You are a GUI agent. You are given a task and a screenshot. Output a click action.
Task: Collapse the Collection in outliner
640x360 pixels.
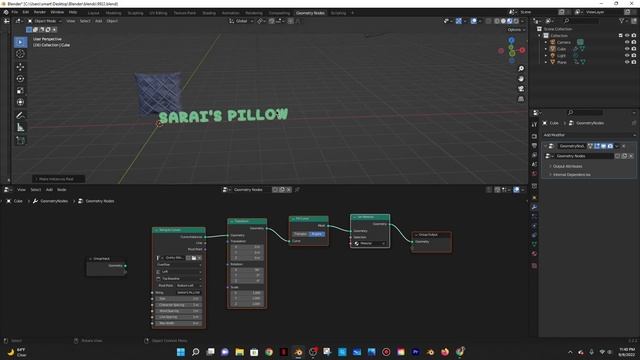pos(539,36)
